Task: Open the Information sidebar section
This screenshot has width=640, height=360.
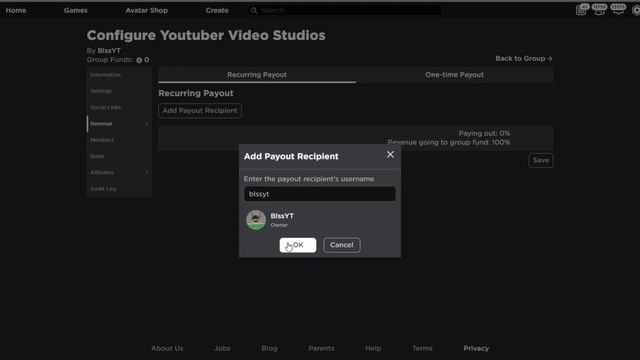Action: click(x=105, y=75)
